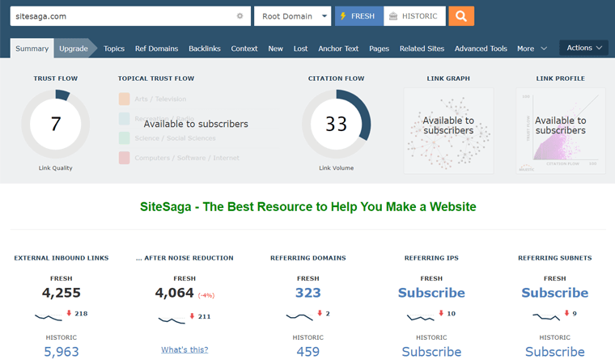
Task: Click the 323 referring domains link
Action: click(307, 293)
